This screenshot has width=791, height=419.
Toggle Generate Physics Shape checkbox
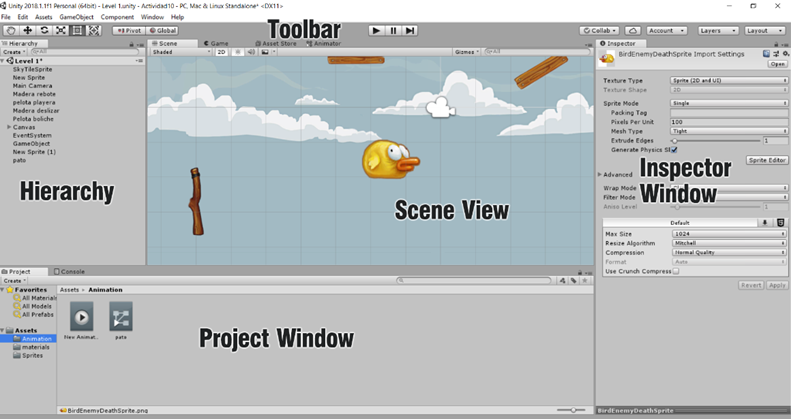(674, 150)
